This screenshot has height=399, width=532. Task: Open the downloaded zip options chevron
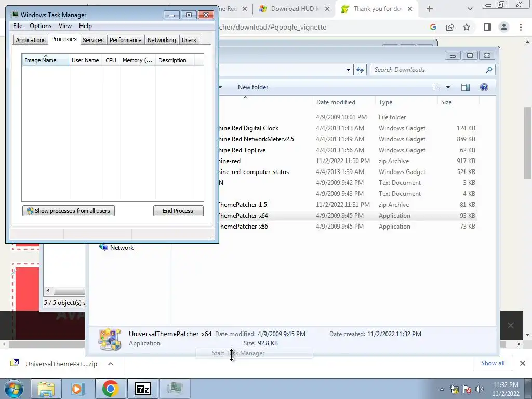click(111, 364)
